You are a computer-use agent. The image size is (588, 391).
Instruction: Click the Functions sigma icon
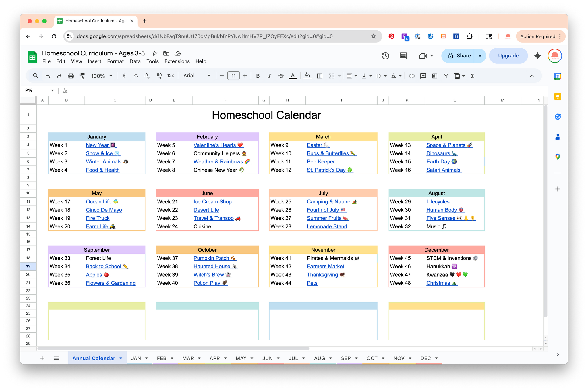[473, 76]
